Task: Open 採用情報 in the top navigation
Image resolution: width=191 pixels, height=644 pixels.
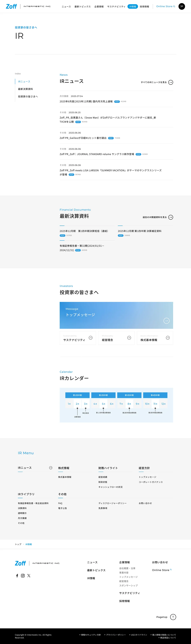Action: click(x=144, y=7)
